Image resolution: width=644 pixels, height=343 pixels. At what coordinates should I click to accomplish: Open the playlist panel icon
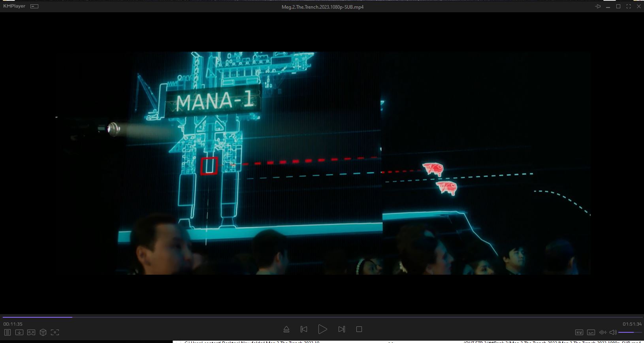[7, 332]
